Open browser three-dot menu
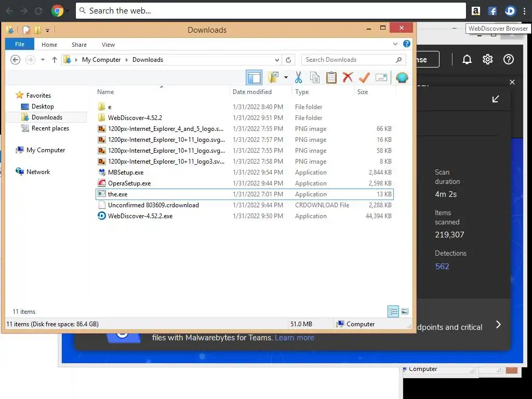The height and width of the screenshot is (399, 532). (x=525, y=11)
